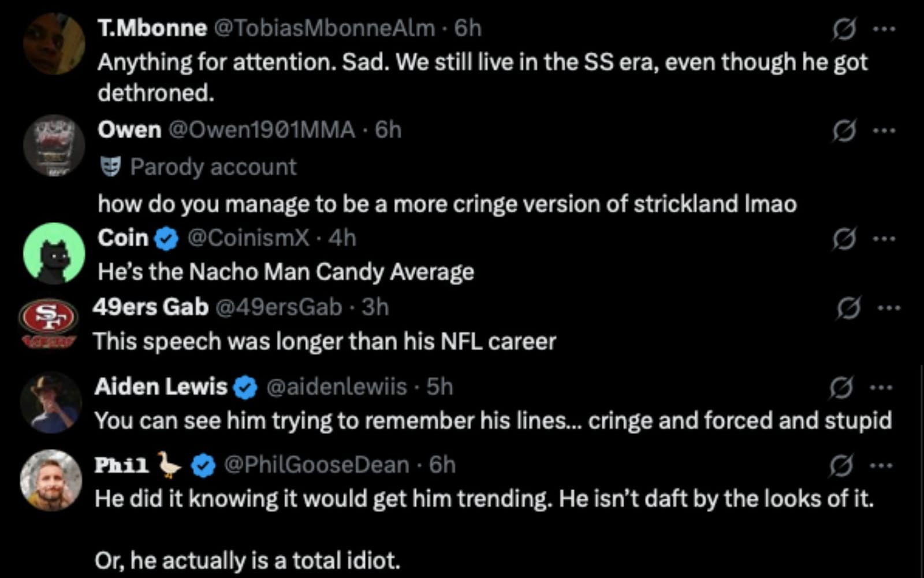Open @TobiasMbonneAlm's profile link
The height and width of the screenshot is (578, 924).
(321, 26)
